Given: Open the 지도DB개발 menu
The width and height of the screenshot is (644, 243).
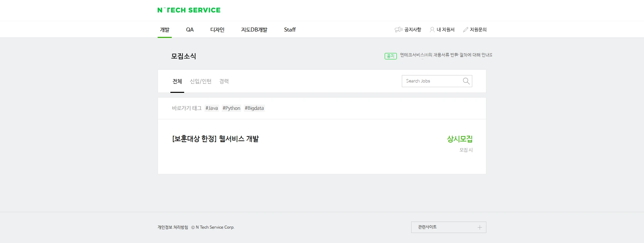Looking at the screenshot, I should coord(254,29).
